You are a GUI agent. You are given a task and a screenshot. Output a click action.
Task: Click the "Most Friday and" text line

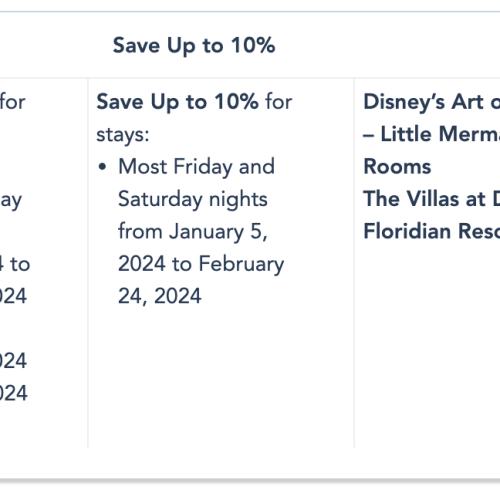coord(197,166)
